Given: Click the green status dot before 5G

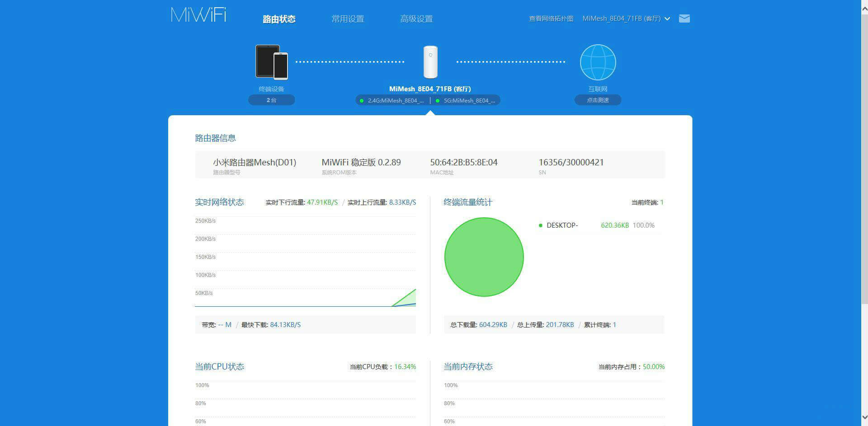Looking at the screenshot, I should (437, 100).
